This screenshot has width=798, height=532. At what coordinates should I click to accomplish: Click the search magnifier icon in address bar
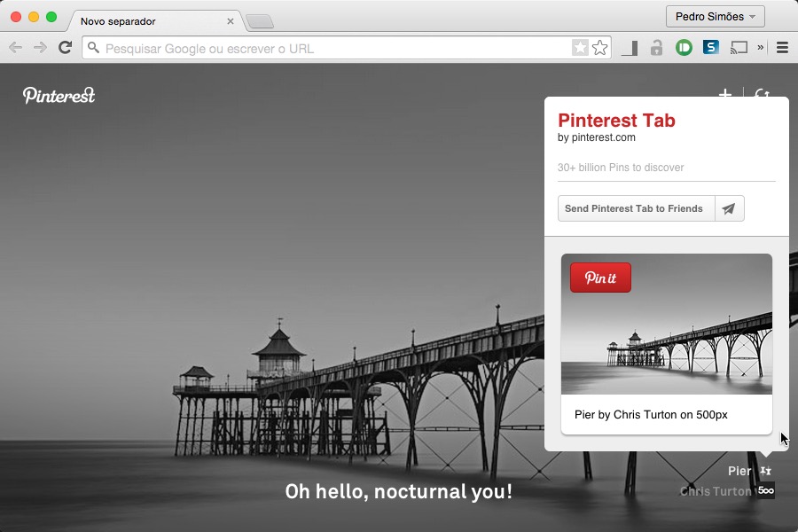point(93,48)
